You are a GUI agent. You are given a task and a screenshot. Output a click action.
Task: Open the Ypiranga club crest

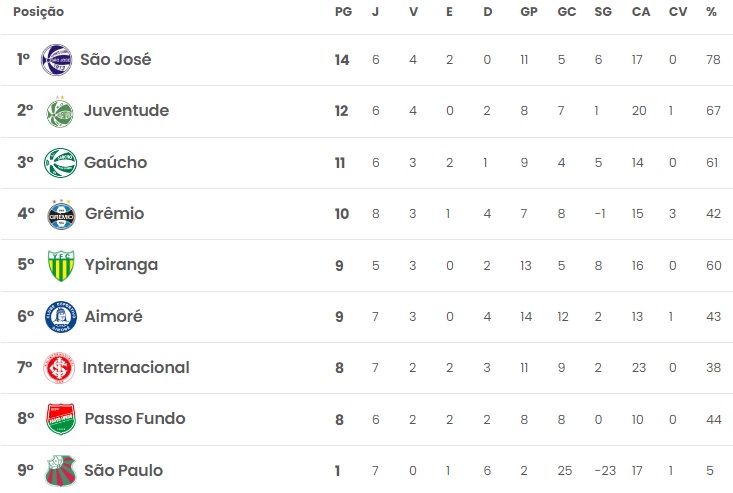(x=60, y=266)
